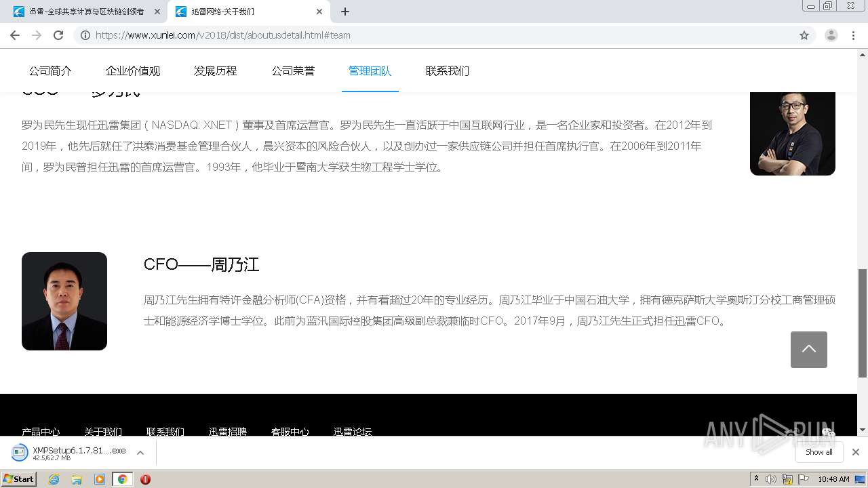The image size is (868, 488).
Task: Click the browser forward arrow
Action: click(x=37, y=35)
